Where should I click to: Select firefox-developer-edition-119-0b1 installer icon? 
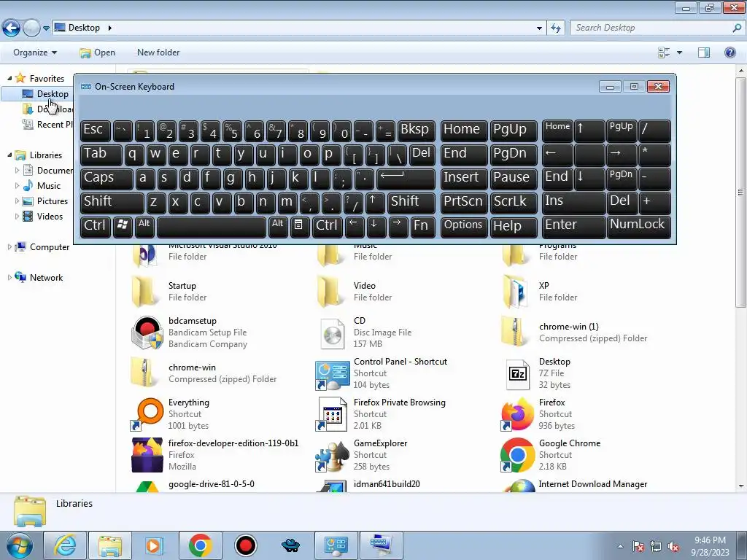point(147,455)
